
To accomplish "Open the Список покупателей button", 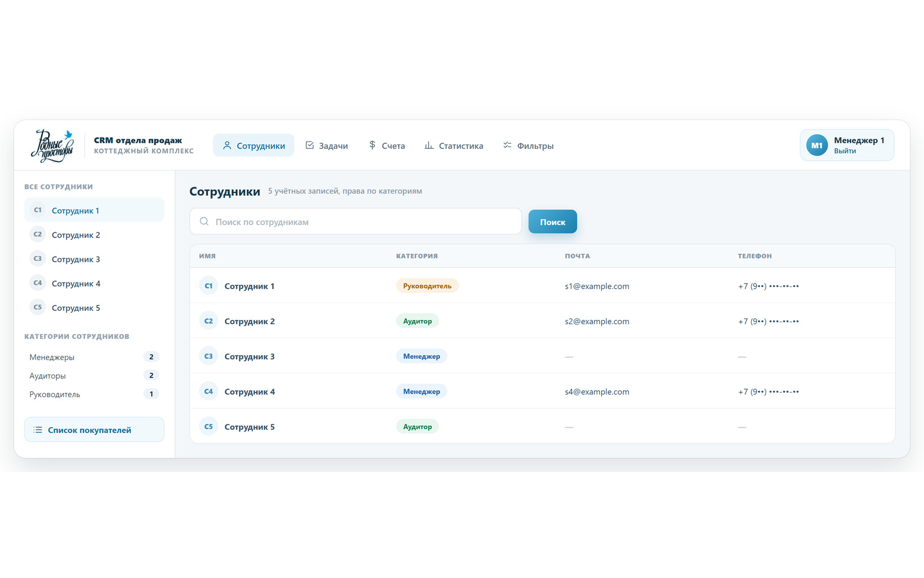I will click(94, 430).
